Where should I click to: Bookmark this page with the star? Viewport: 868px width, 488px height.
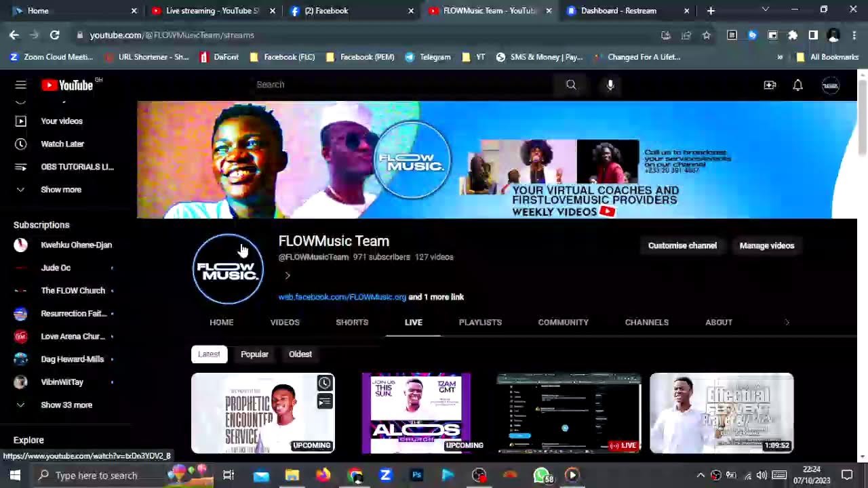(707, 35)
